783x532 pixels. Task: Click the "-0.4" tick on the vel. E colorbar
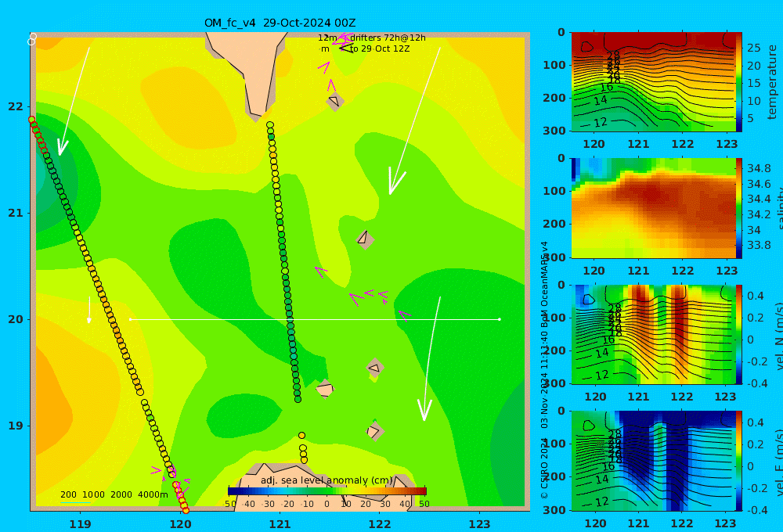pyautogui.click(x=756, y=510)
